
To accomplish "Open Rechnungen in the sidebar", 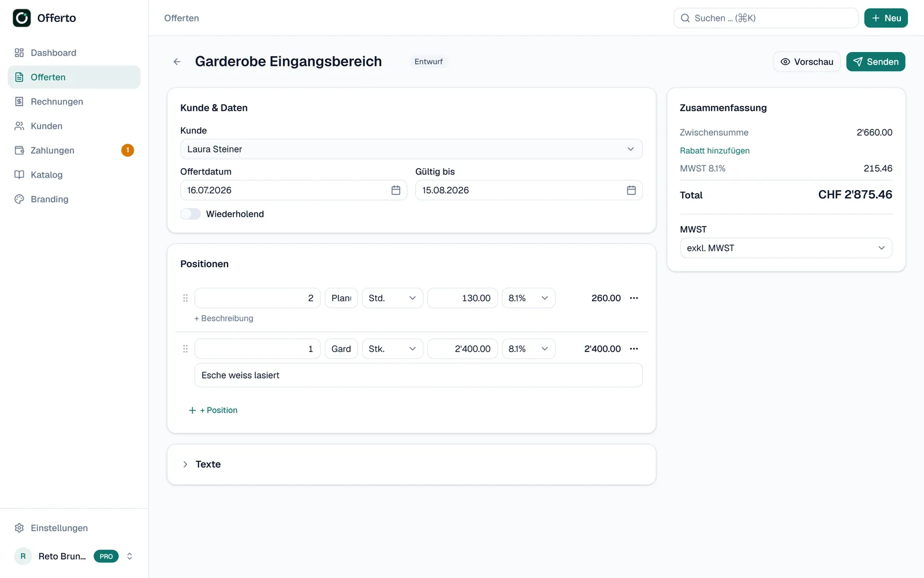I will 74,102.
